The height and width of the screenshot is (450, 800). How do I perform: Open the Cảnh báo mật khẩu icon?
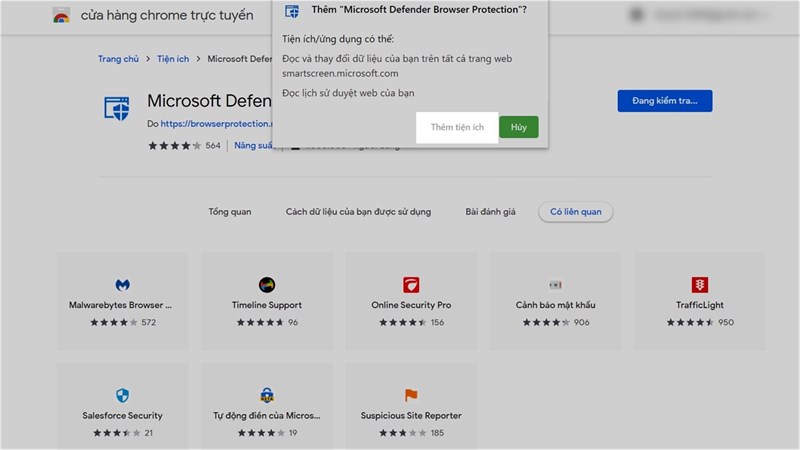point(555,285)
